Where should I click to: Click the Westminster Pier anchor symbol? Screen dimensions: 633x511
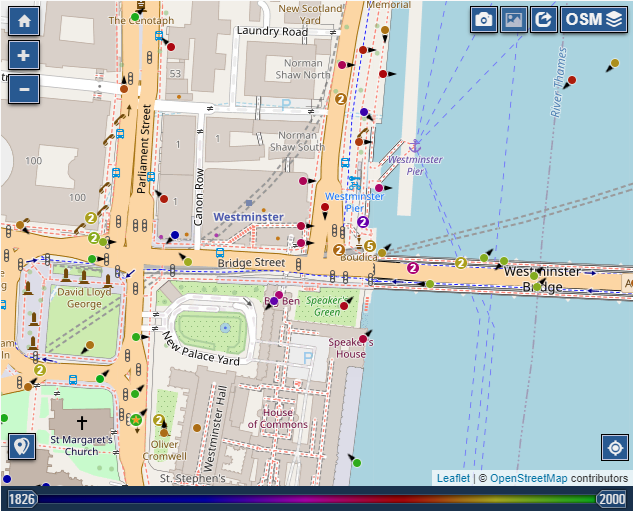coord(416,146)
